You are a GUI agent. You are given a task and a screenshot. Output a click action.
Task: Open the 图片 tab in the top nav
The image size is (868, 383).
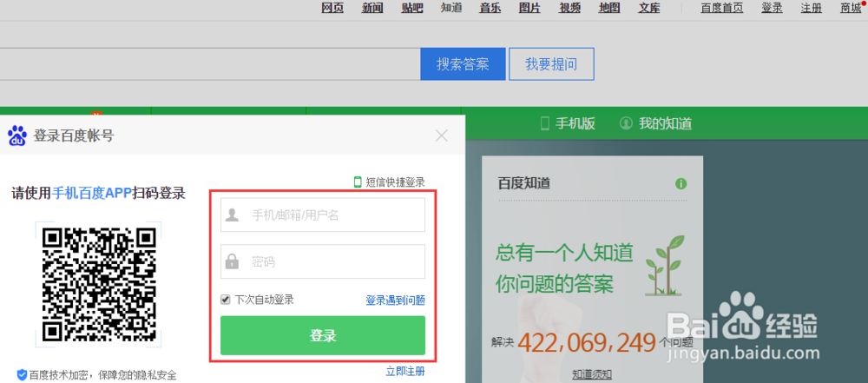(x=529, y=8)
